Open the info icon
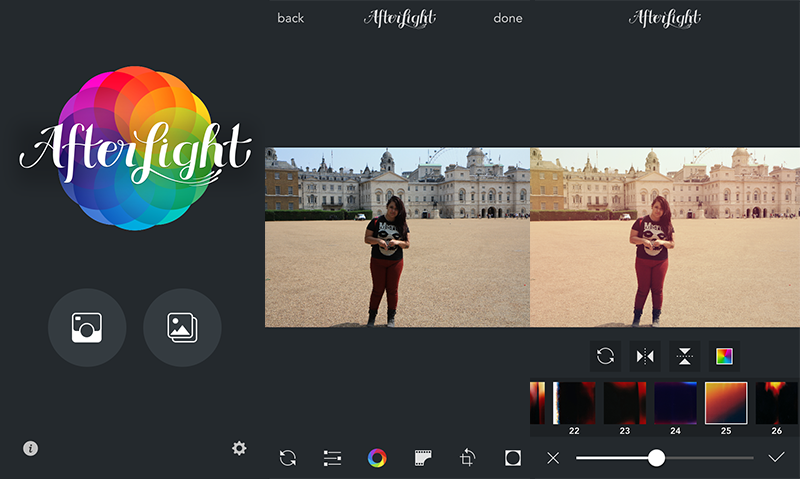Screen dimensions: 800x479 click(x=30, y=449)
